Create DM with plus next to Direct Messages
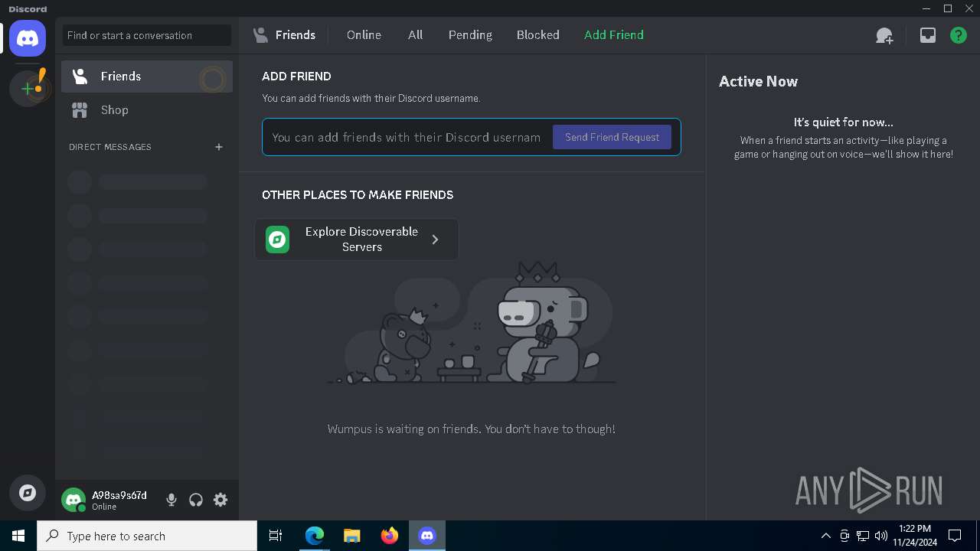Screen dimensions: 980x551 (219, 147)
